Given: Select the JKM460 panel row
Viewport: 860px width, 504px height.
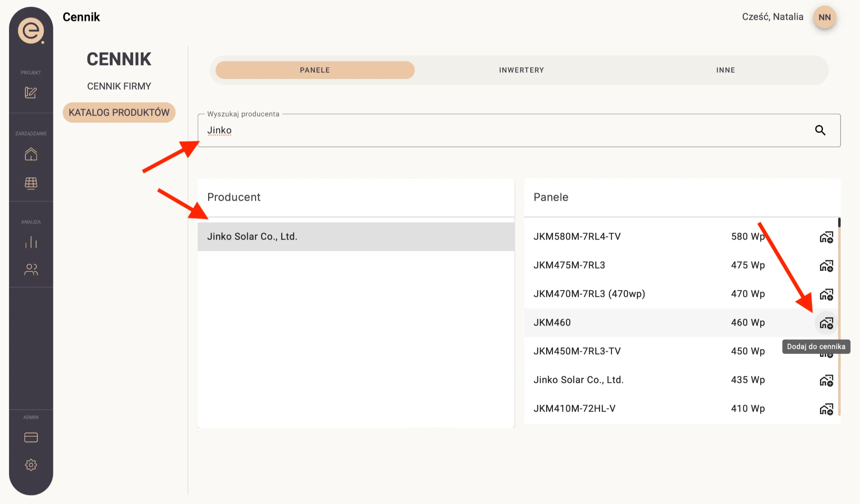Looking at the screenshot, I should click(x=682, y=323).
